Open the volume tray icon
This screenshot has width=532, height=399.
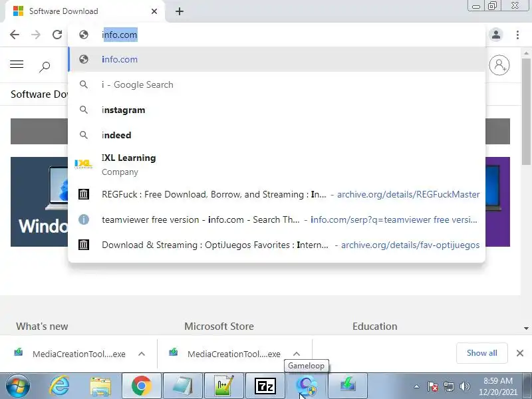click(x=464, y=386)
